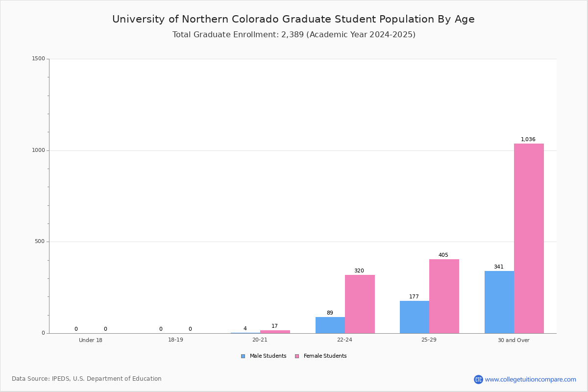Select the female 22-24 bar
This screenshot has height=392, width=588.
(x=360, y=304)
